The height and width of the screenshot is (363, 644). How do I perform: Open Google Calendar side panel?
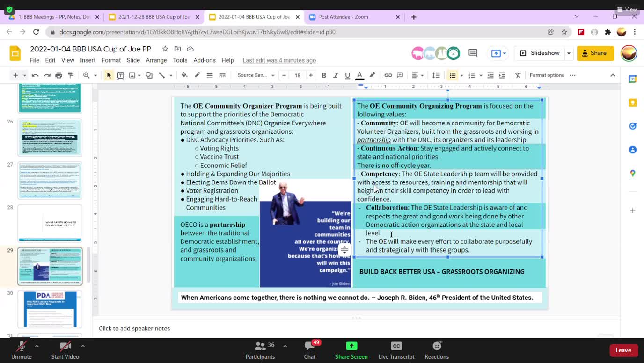[633, 80]
